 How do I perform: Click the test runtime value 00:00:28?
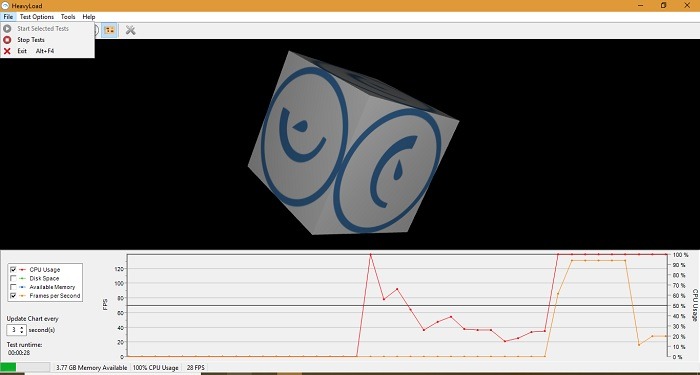click(19, 353)
